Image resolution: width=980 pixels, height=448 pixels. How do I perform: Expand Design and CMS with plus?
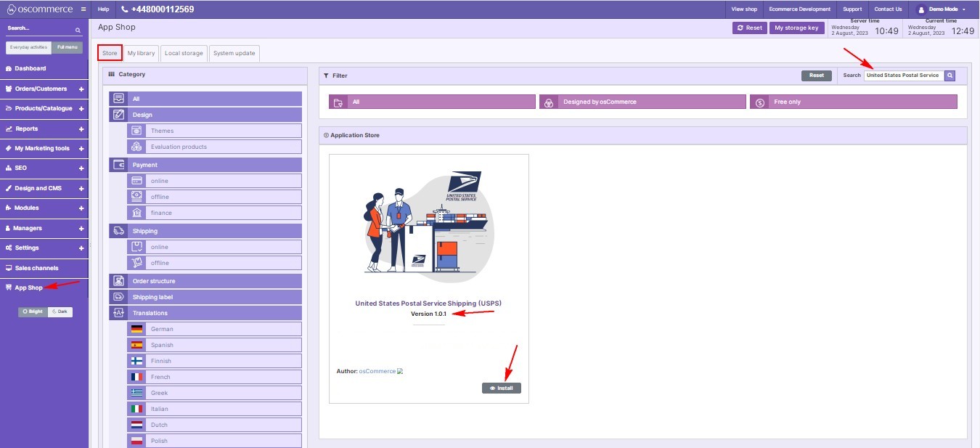click(81, 189)
